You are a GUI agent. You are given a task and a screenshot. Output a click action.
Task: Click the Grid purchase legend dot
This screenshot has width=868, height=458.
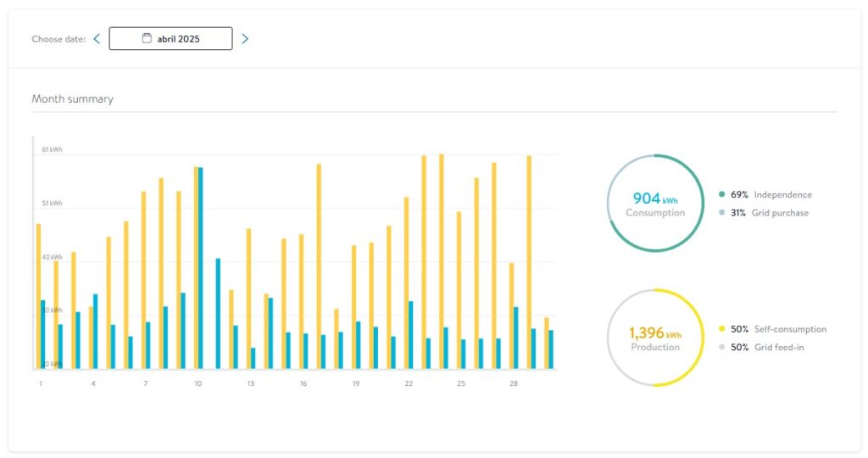[721, 213]
